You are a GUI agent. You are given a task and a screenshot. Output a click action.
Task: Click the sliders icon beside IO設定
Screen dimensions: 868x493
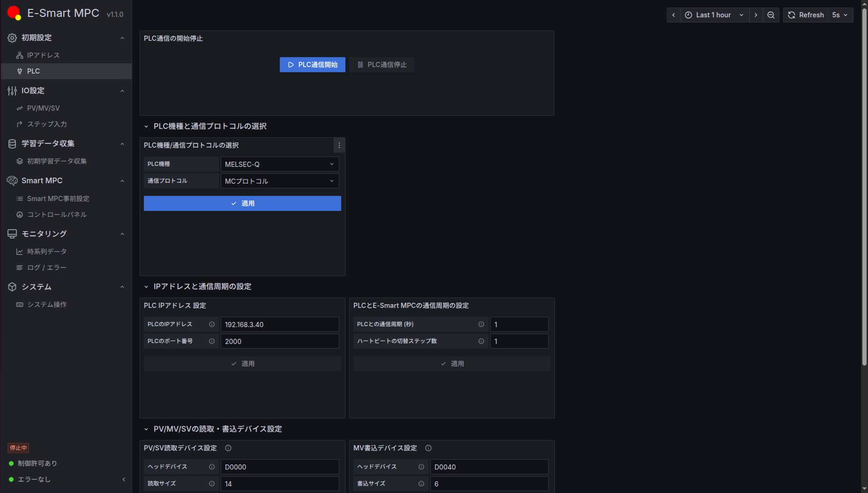pos(12,91)
